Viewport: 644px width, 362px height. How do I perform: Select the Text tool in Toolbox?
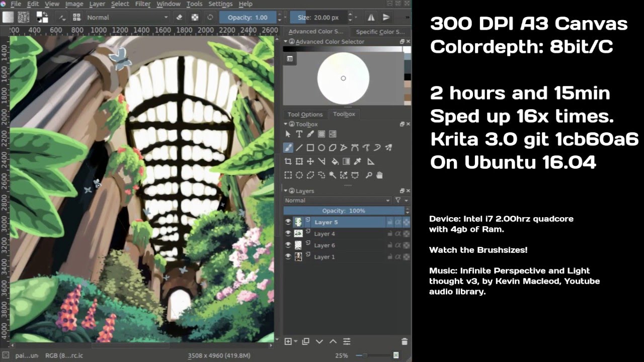[299, 134]
